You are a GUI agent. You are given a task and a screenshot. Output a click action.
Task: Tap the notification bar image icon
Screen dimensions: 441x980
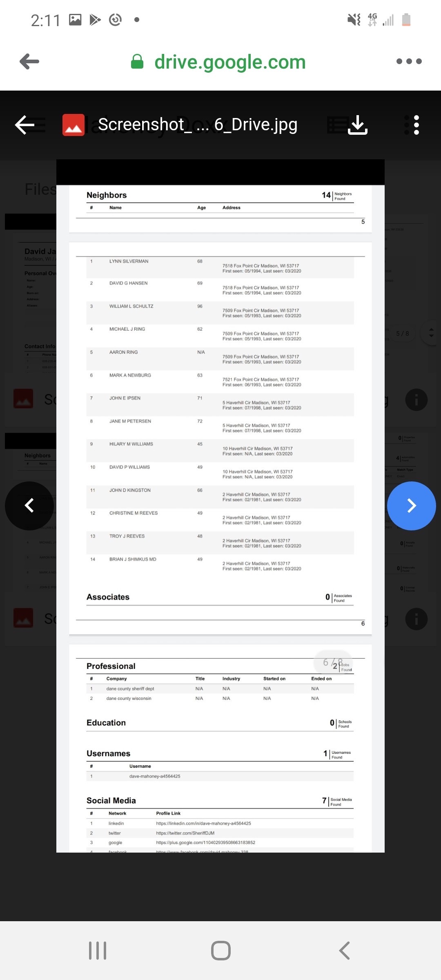coord(75,20)
